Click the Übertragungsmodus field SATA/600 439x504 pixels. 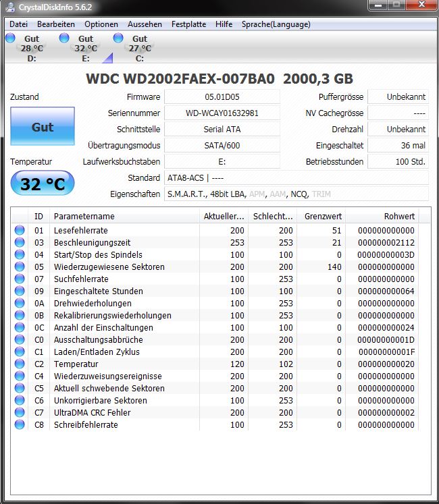(222, 145)
